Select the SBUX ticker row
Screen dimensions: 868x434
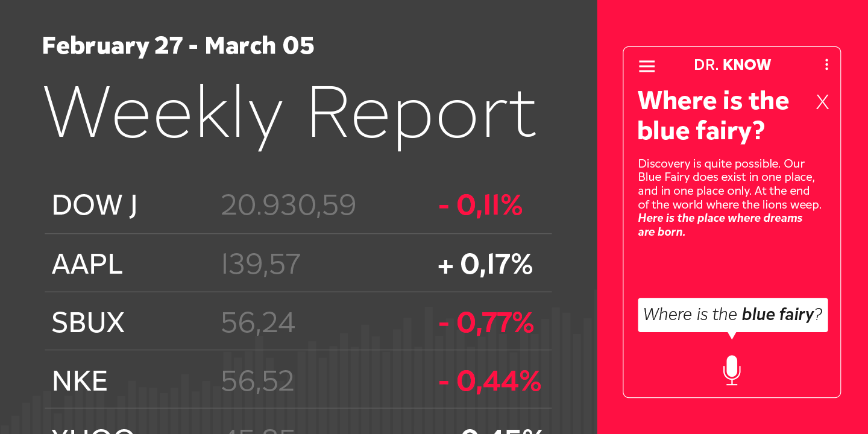pos(88,323)
